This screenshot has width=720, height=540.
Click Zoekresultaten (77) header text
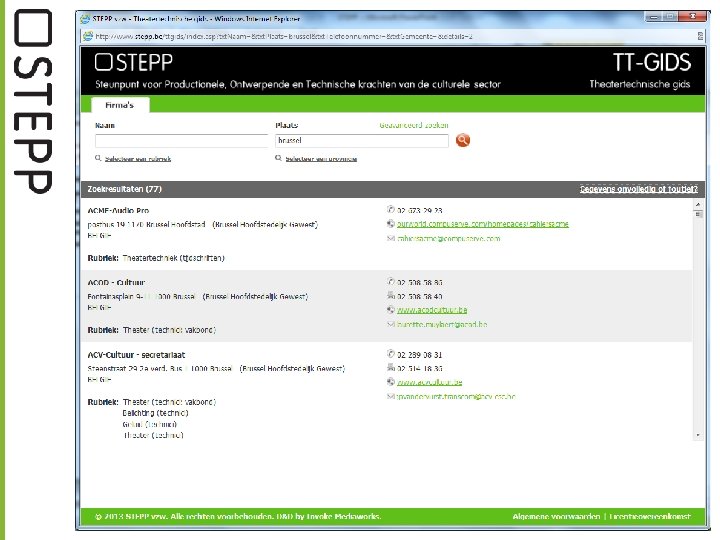click(124, 189)
